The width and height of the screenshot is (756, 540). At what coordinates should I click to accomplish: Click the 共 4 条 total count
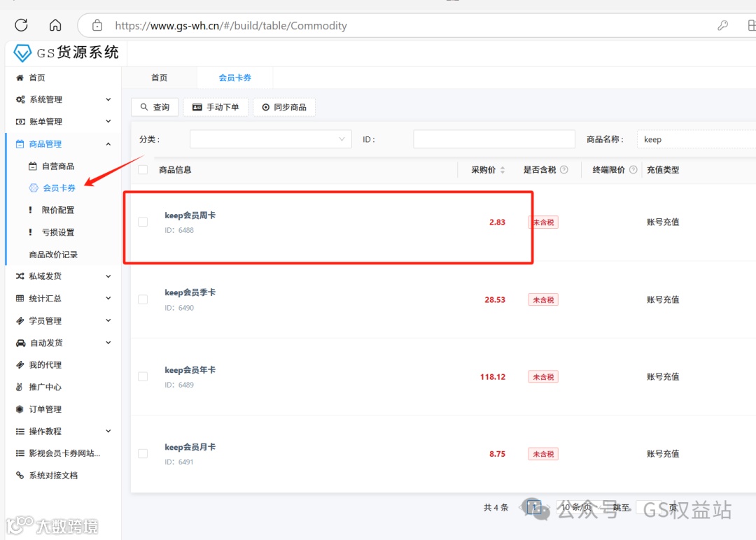[496, 507]
